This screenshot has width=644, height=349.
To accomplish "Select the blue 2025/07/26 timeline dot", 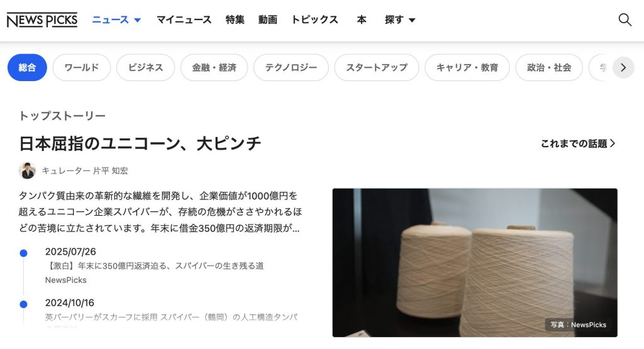I will click(x=23, y=253).
